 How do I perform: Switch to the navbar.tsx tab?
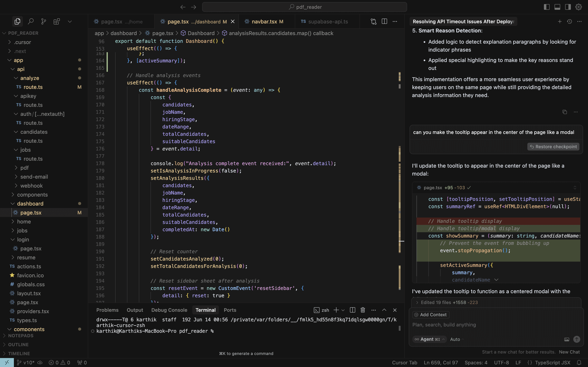(x=264, y=22)
